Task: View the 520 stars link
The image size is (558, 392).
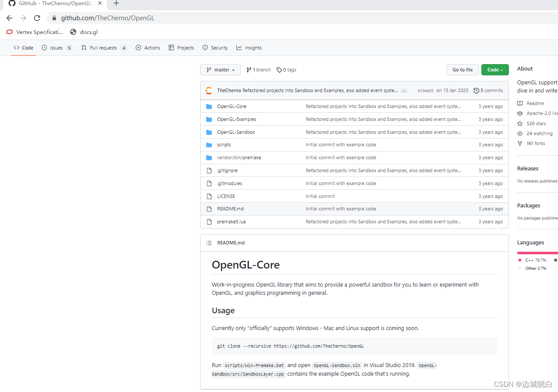Action: pos(532,123)
